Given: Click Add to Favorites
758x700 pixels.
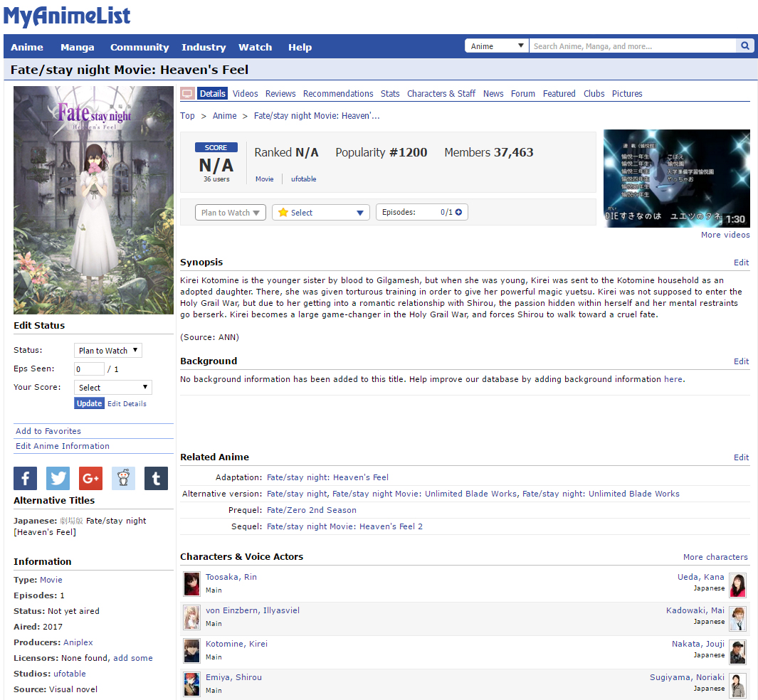Looking at the screenshot, I should click(48, 431).
